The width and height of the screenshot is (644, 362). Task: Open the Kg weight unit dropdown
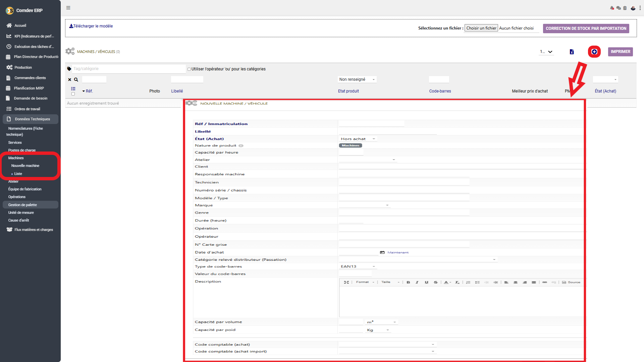[378, 330]
